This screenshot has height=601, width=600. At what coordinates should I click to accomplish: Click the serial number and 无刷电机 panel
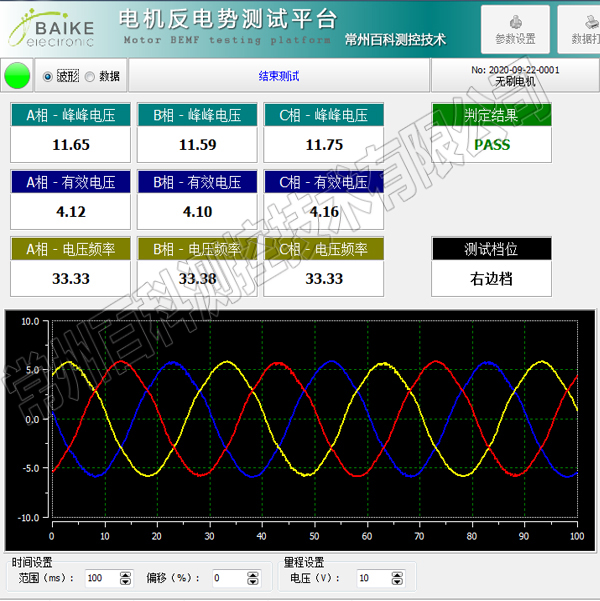tap(515, 76)
